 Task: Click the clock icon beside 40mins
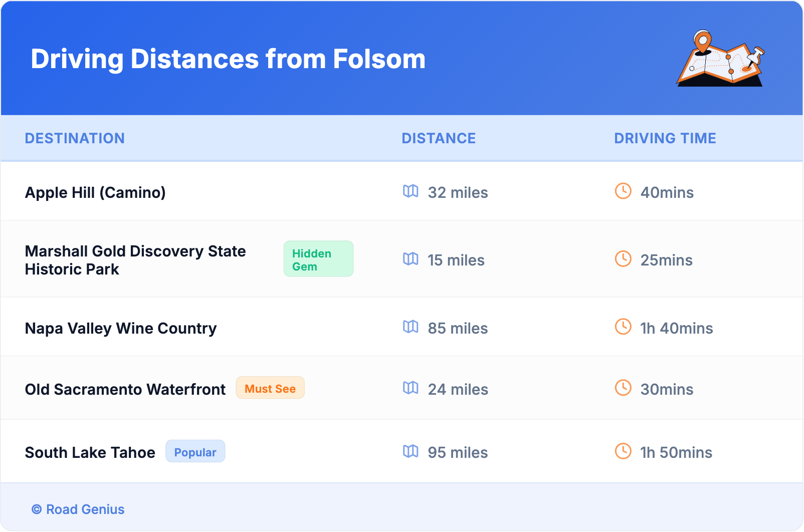[x=623, y=191]
